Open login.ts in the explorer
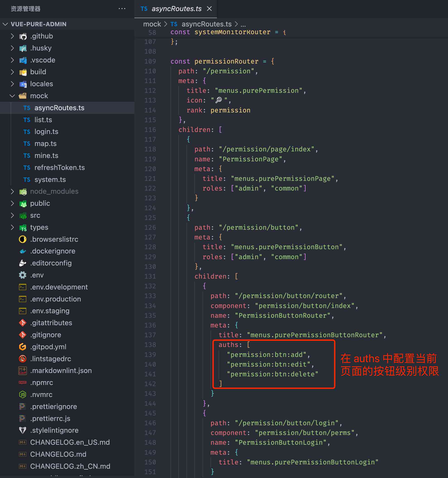 46,131
